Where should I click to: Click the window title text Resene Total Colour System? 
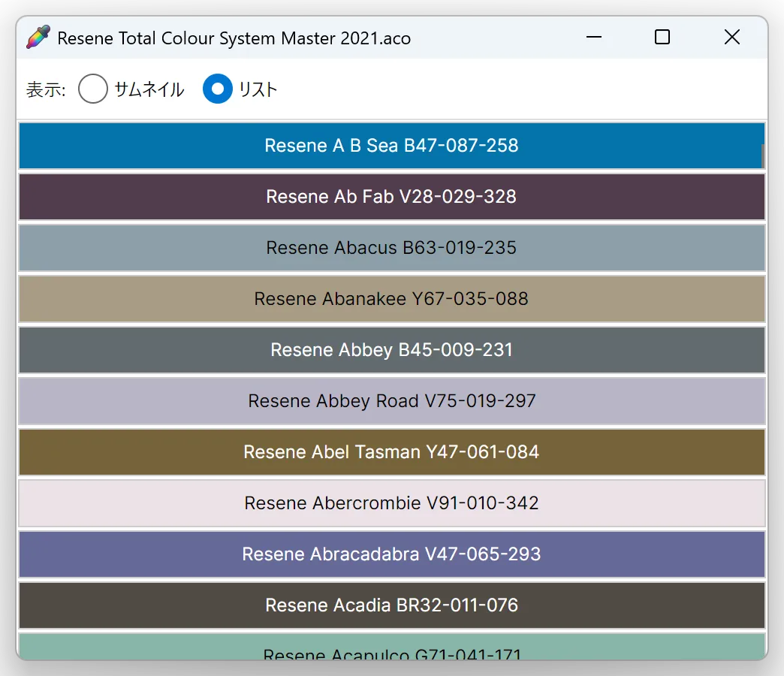234,38
